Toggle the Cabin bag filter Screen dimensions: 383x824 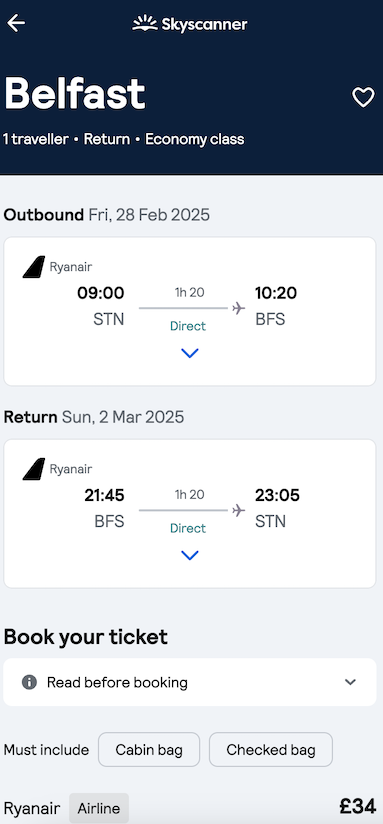[x=149, y=750]
